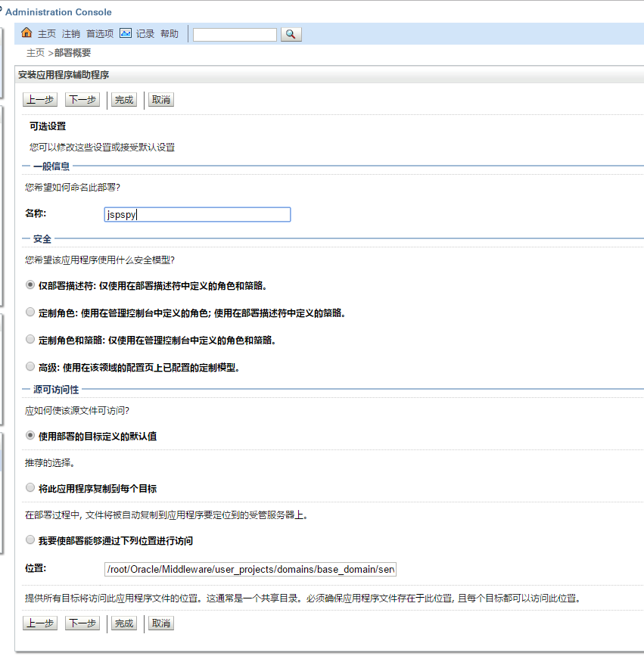Click the toolbar search input field
644x656 pixels.
coord(235,34)
